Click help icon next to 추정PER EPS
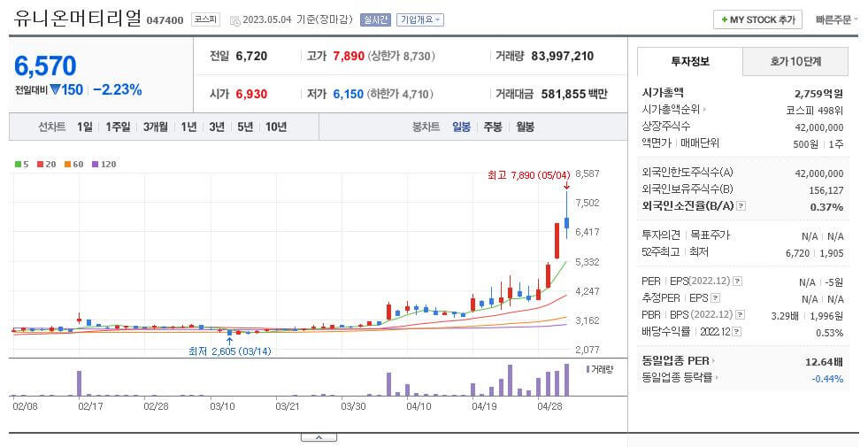 coord(715,298)
